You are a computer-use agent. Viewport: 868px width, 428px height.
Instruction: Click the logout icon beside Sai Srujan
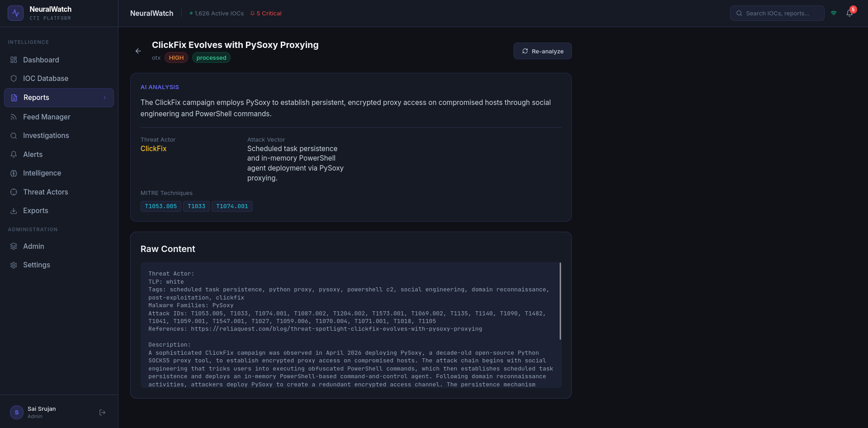tap(103, 412)
